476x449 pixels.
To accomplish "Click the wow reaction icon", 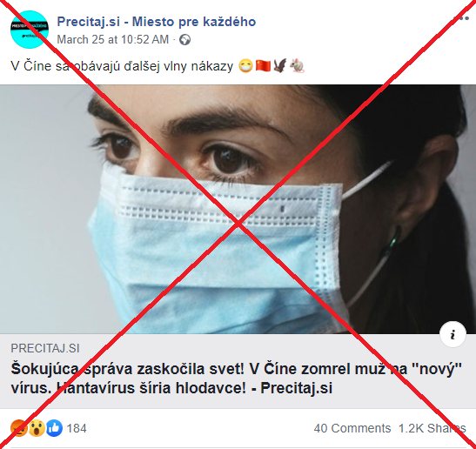I will 37,428.
